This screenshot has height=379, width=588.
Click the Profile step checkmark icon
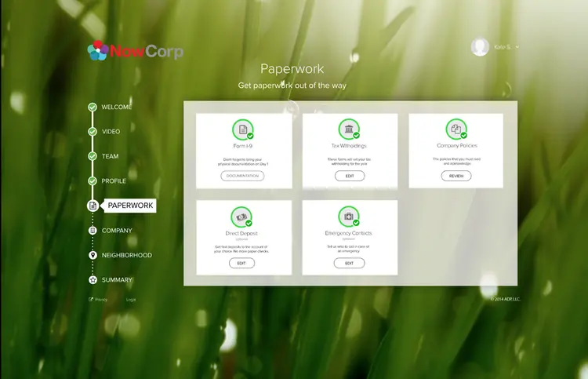(93, 181)
